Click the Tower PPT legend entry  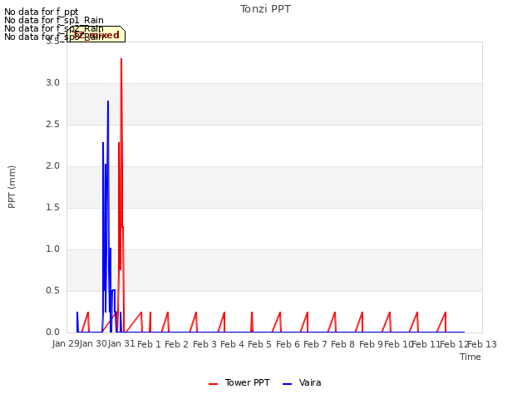tap(239, 383)
